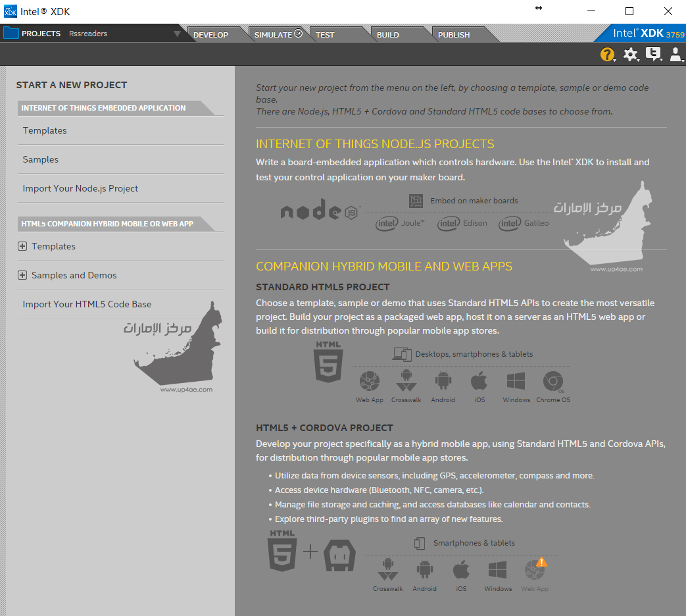
Task: Click the HTML5 shield beside the Cordova logo
Action: (282, 552)
